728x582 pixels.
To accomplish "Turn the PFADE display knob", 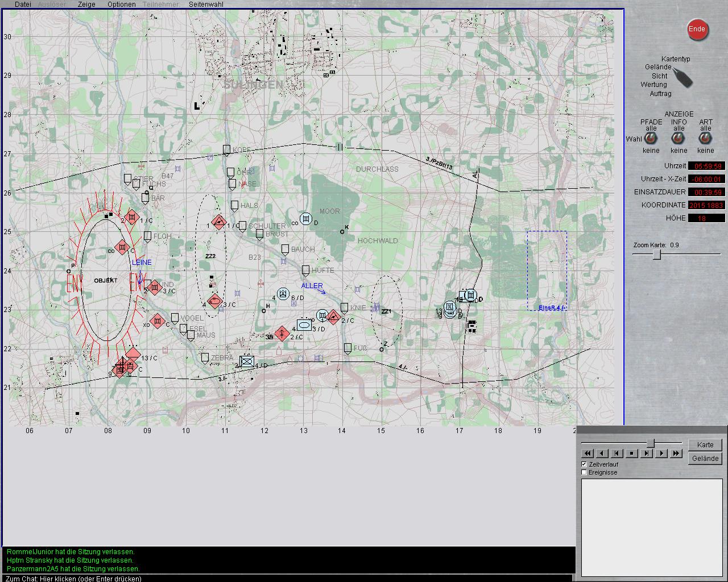I will pos(651,139).
